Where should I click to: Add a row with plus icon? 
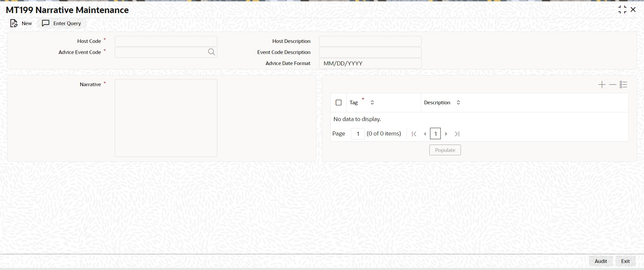click(x=602, y=85)
